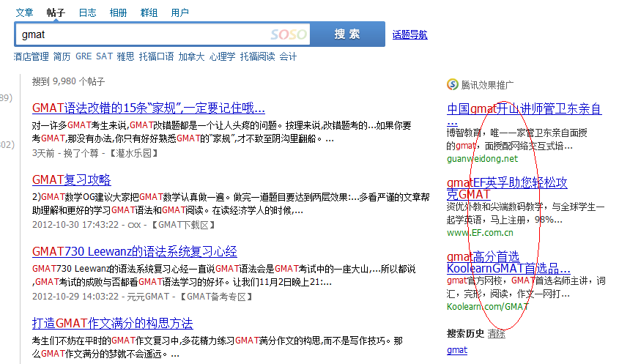Open ad gmatEF英孚助您轻松攻克GMAT

coord(507,188)
